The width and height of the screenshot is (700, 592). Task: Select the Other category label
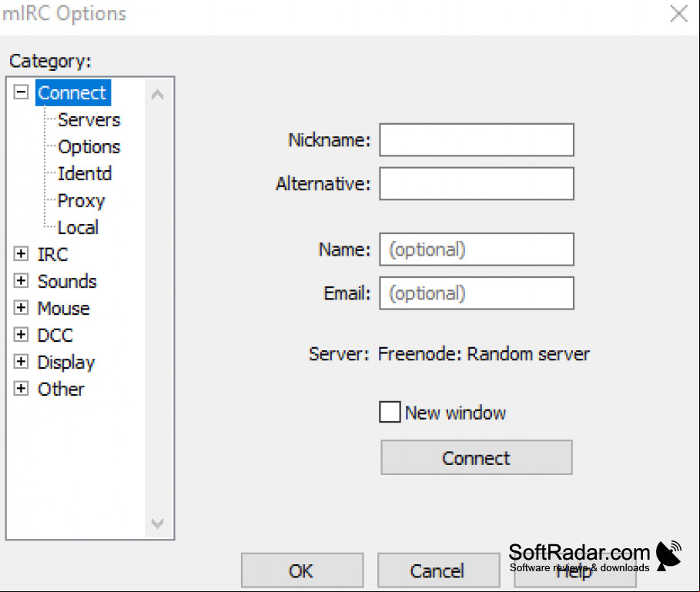61,389
